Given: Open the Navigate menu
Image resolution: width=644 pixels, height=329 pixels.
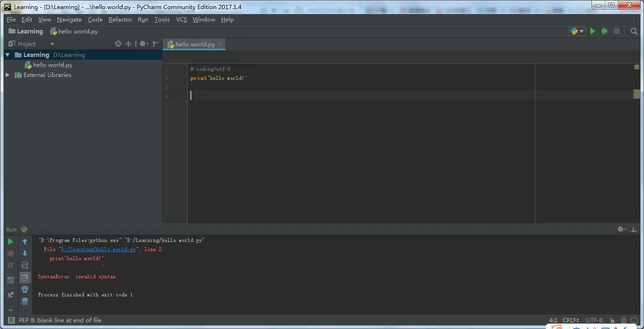Looking at the screenshot, I should coord(69,19).
